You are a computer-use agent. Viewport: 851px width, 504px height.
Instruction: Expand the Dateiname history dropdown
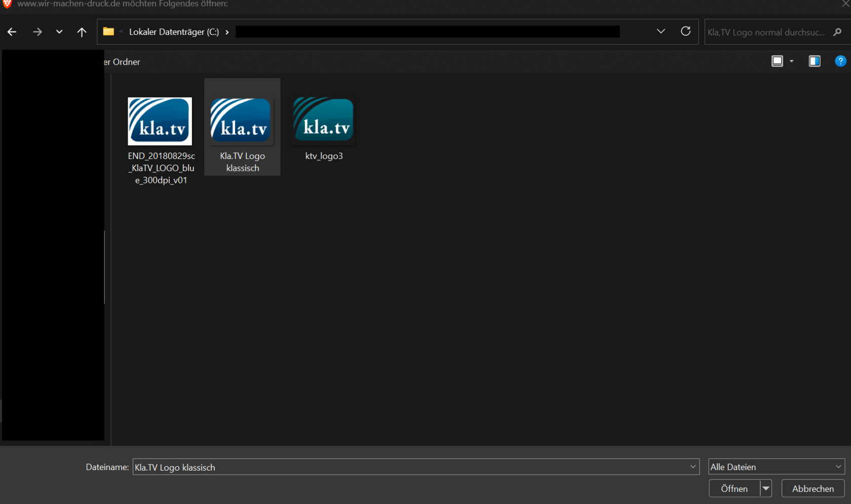(x=693, y=467)
